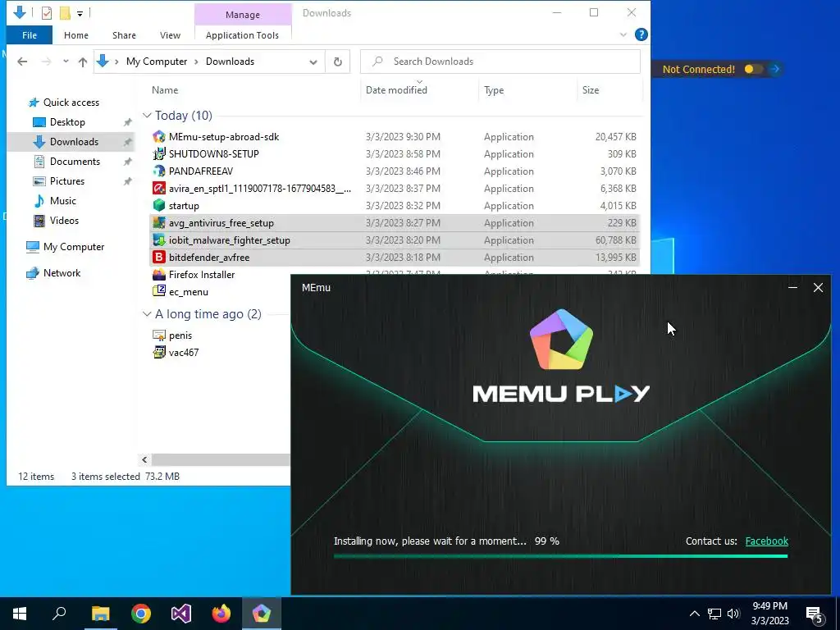This screenshot has width=840, height=630.
Task: Select the PANDAFREEAV file icon
Action: coord(158,171)
